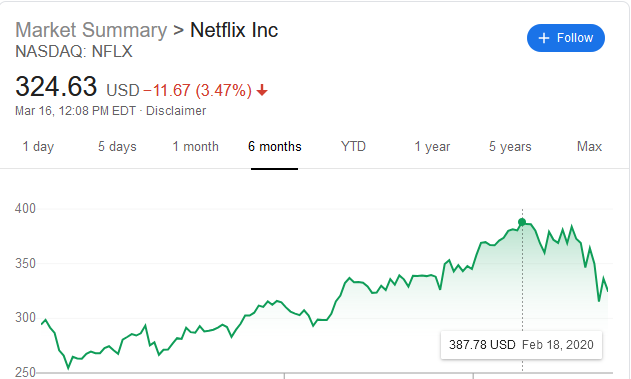Image resolution: width=631 pixels, height=379 pixels.
Task: Click the green data point on the chart
Action: [x=522, y=222]
